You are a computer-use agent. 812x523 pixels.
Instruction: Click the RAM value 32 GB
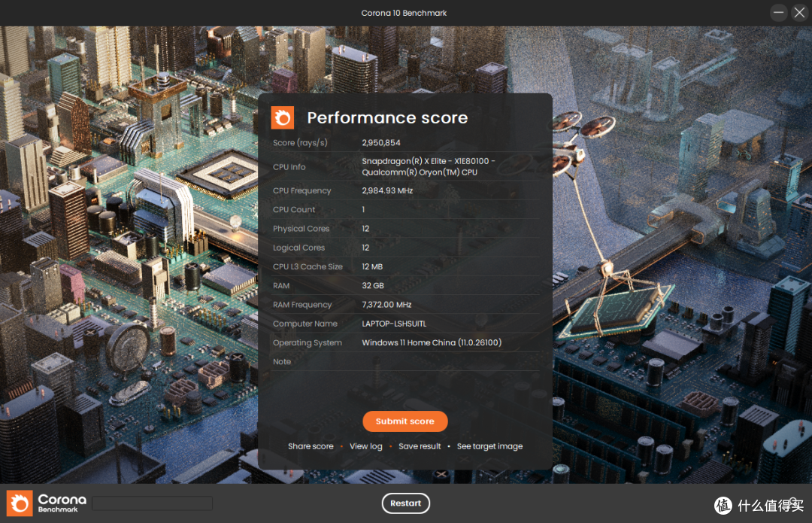click(x=373, y=286)
